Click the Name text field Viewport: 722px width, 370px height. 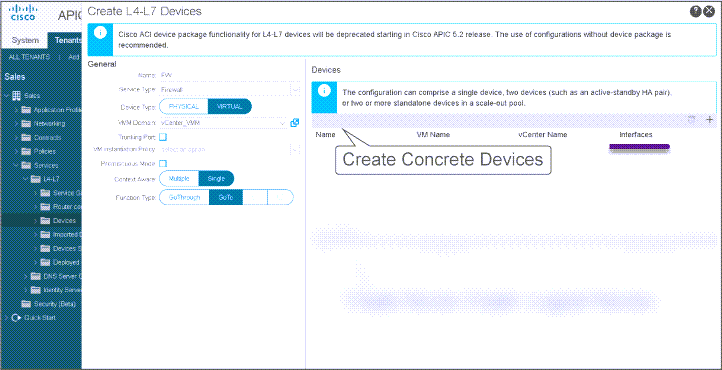pyautogui.click(x=230, y=75)
